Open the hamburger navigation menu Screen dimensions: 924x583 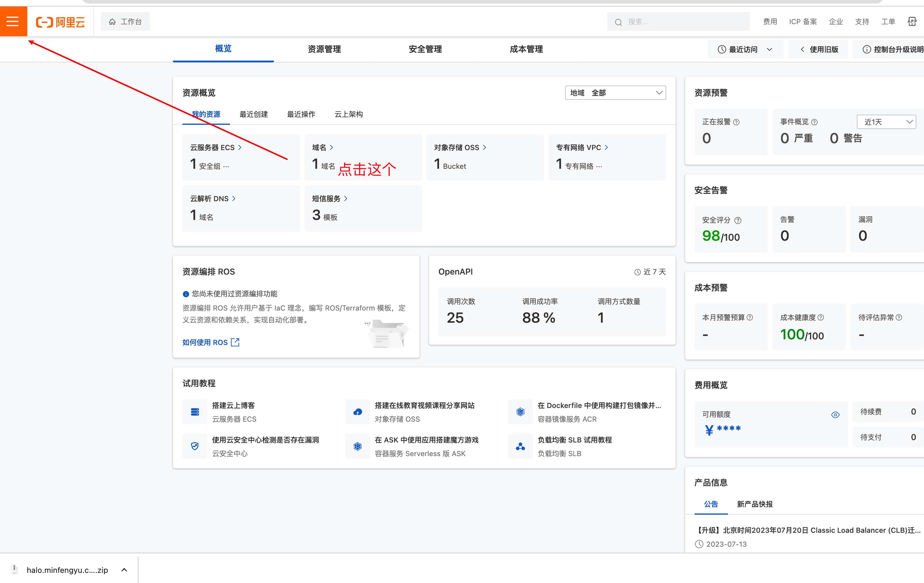point(13,21)
